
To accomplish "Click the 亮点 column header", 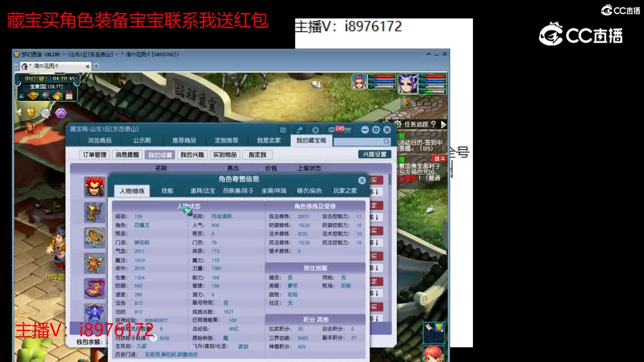I will point(232,168).
